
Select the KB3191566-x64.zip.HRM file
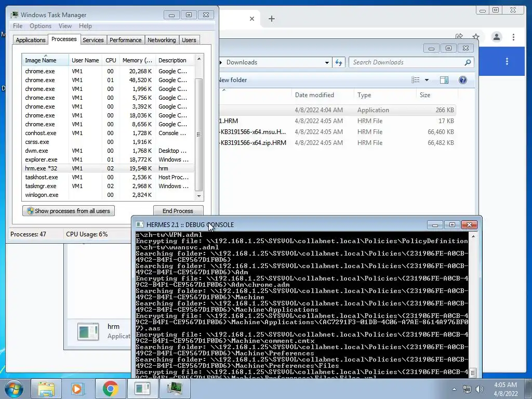click(x=337, y=142)
